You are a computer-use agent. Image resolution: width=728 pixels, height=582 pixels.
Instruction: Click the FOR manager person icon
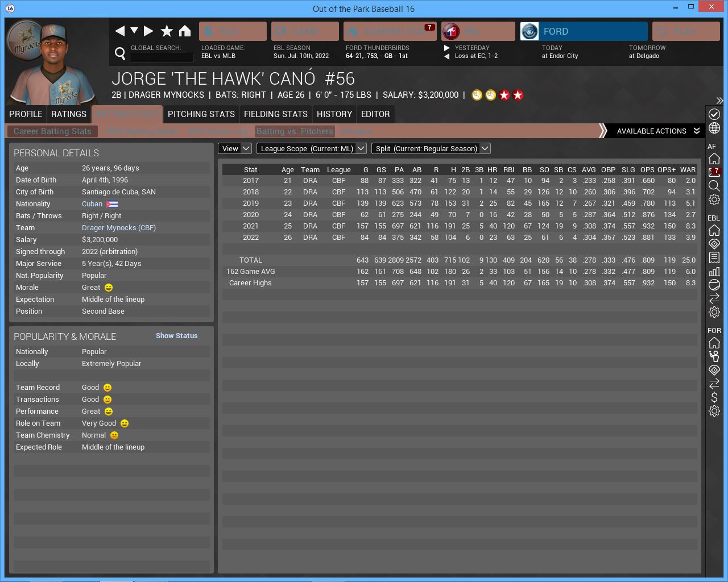point(714,356)
